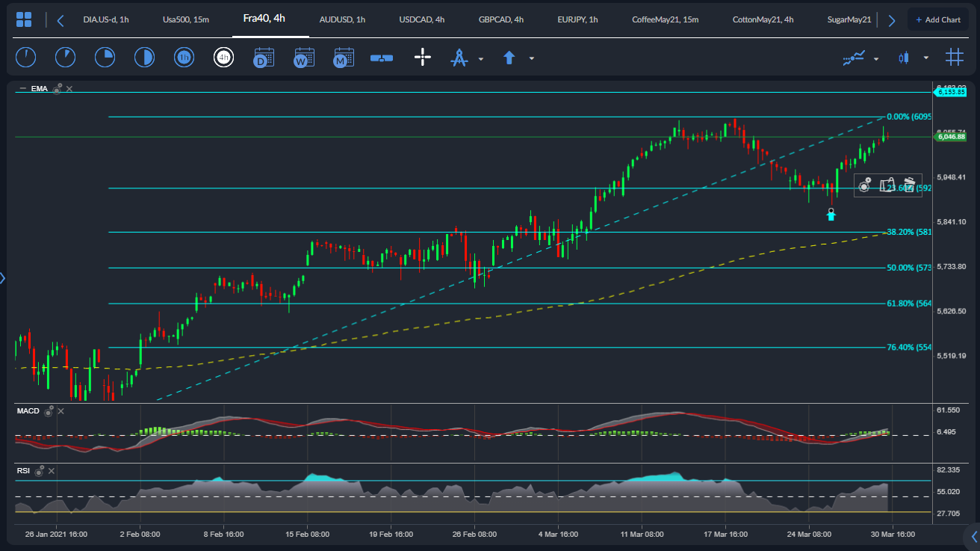Image resolution: width=980 pixels, height=551 pixels.
Task: Select the 1 minute timeframe icon
Action: click(25, 57)
